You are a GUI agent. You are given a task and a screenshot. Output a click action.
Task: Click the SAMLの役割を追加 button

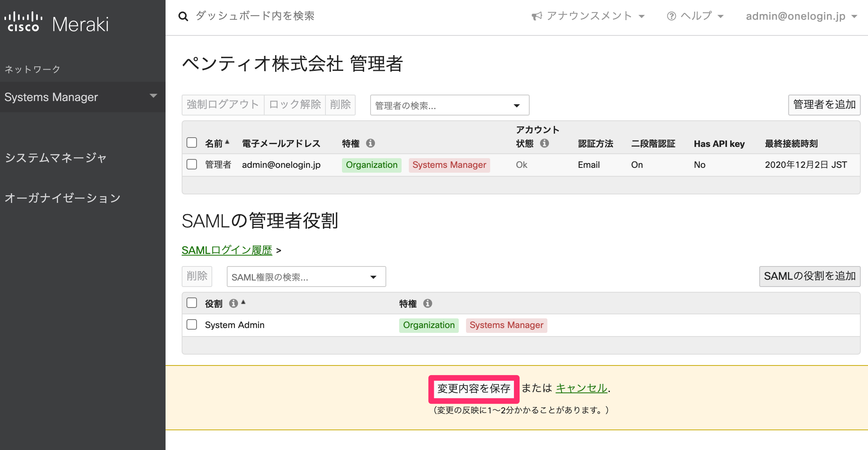(x=810, y=276)
